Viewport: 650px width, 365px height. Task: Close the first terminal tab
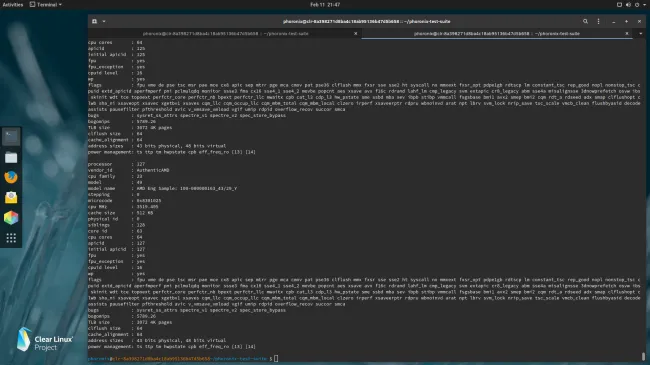[x=355, y=34]
